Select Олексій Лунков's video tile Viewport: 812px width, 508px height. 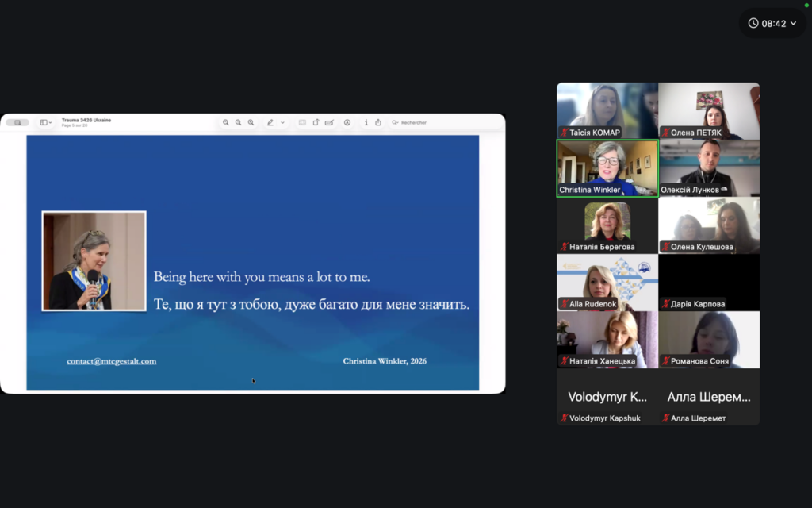709,167
